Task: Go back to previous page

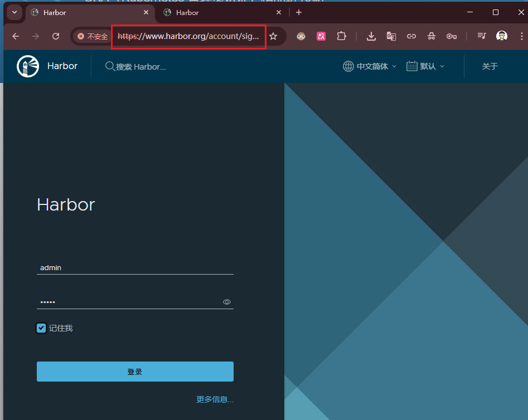Action: tap(16, 36)
